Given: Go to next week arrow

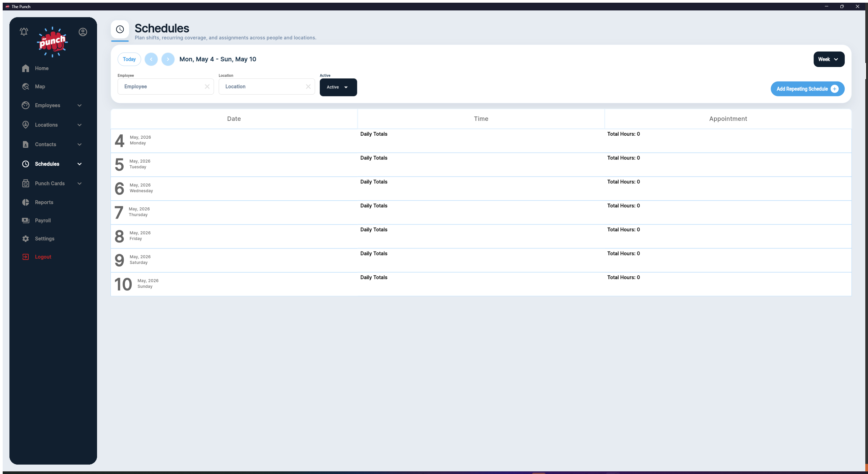Looking at the screenshot, I should click(168, 59).
